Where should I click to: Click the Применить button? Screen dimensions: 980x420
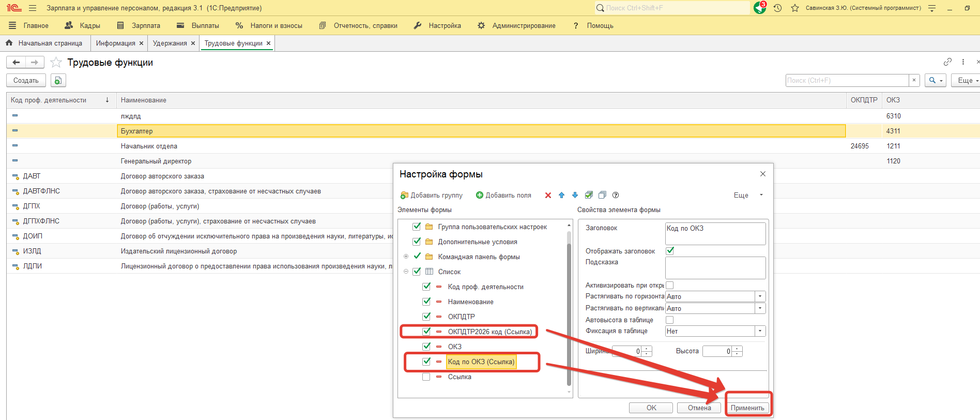pyautogui.click(x=747, y=408)
